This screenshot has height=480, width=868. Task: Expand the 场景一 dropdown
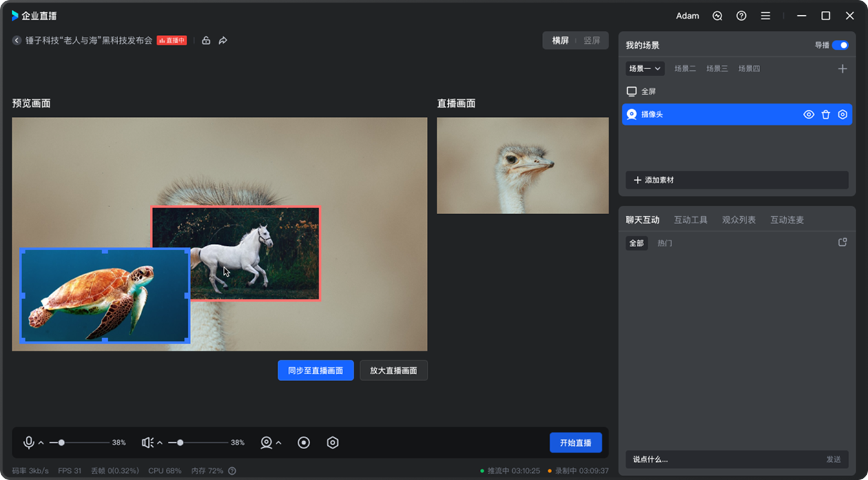[x=645, y=68]
